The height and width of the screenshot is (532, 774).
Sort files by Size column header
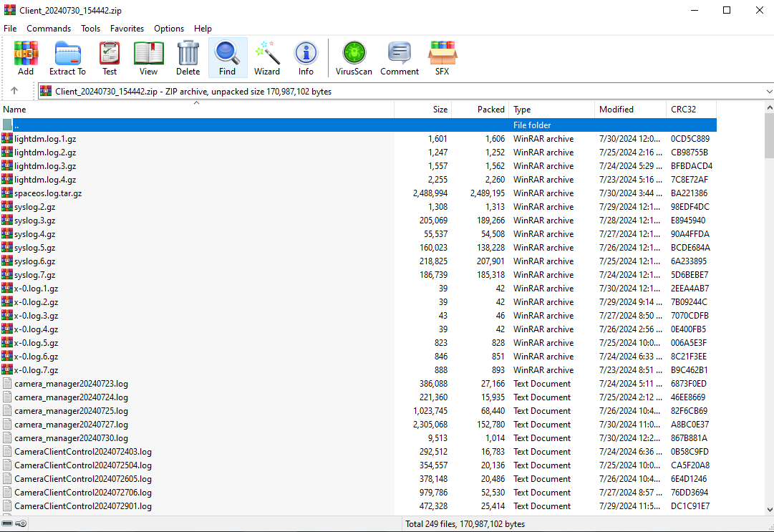click(x=423, y=109)
